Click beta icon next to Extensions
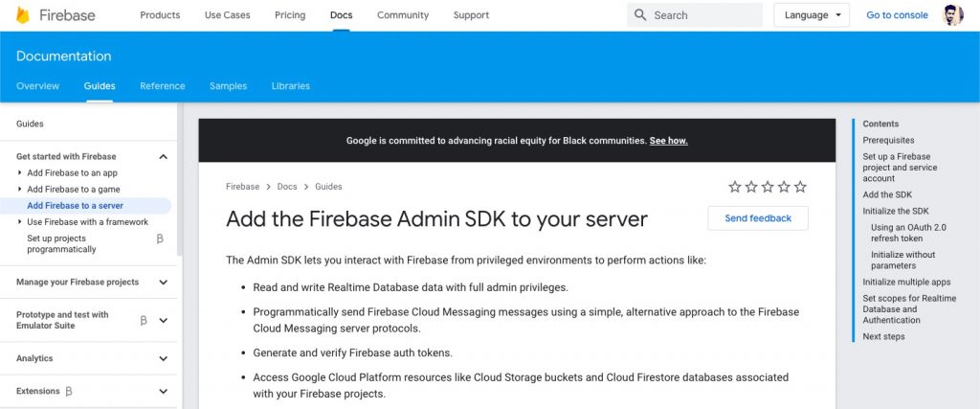Image resolution: width=980 pixels, height=409 pixels. [69, 392]
